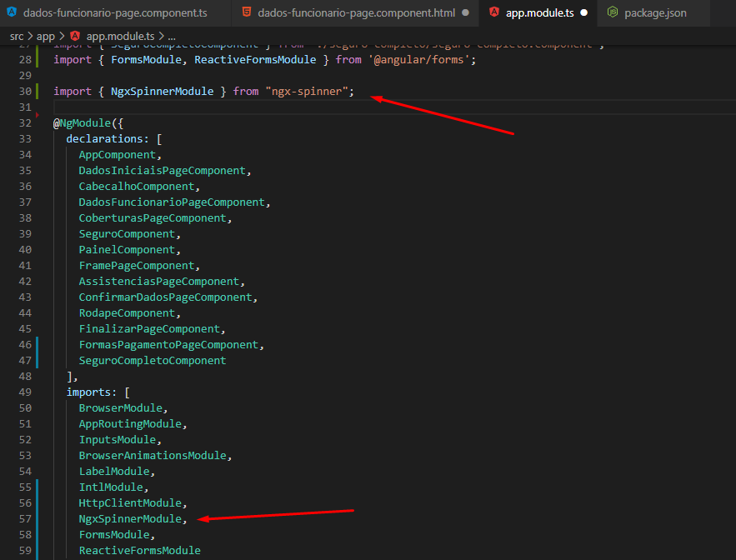Screen dimensions: 736x560
Task: Click DadosIniciaisPageComponent entry
Action: click(x=162, y=170)
